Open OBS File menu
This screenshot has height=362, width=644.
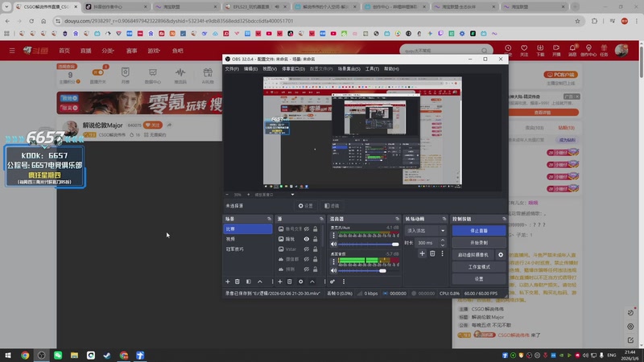coord(232,69)
